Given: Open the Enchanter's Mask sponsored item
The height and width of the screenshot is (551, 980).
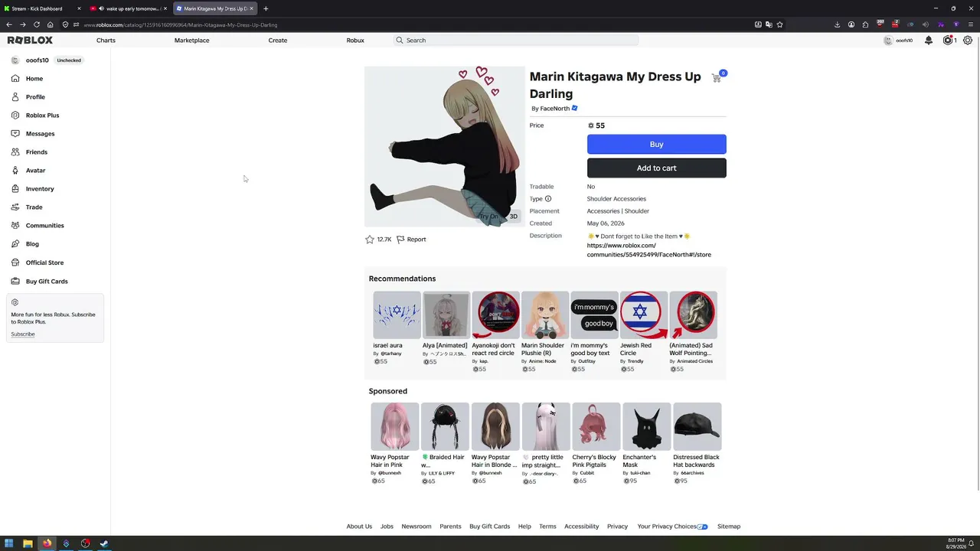Looking at the screenshot, I should pos(646,427).
